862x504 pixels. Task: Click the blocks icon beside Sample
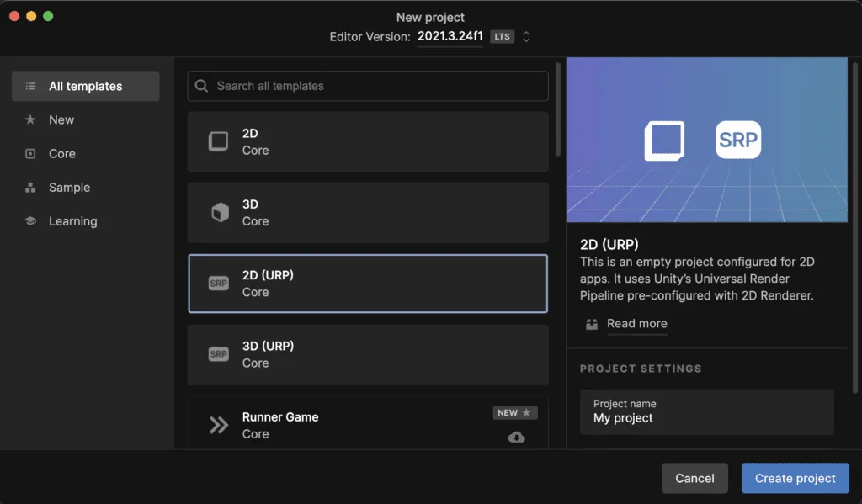coord(30,188)
